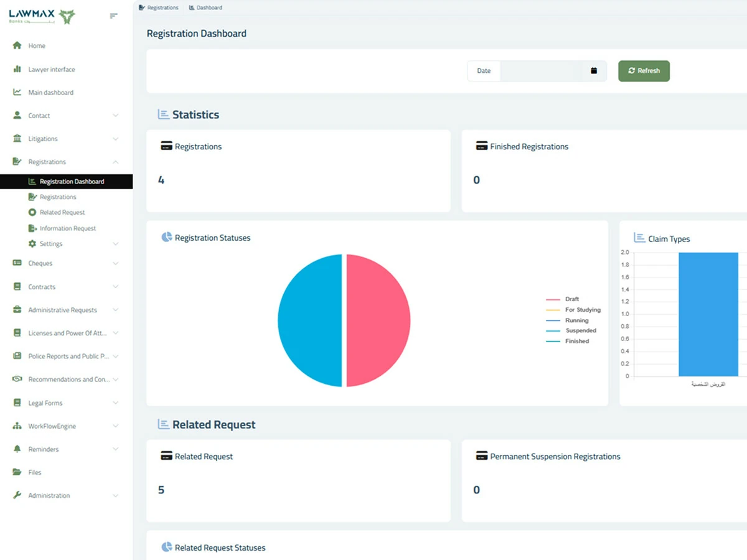Expand the WorkFlowEngine menu chevron
Screen dimensions: 747x560
coord(116,426)
